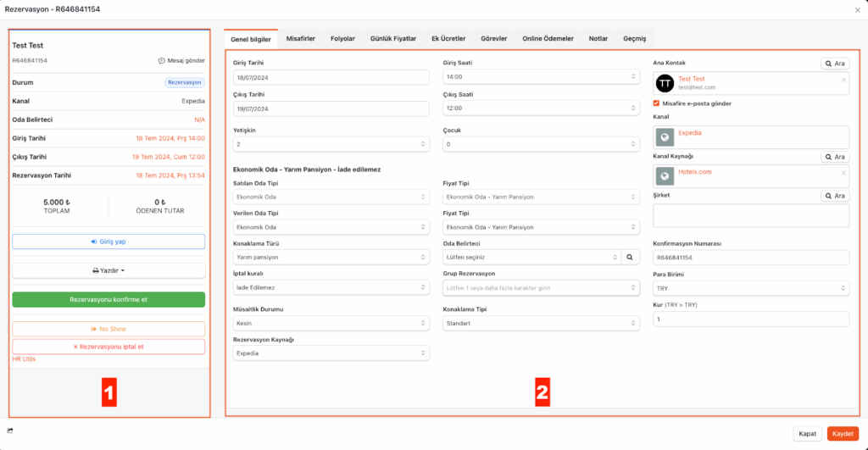The image size is (868, 450).
Task: Click the HR Utils link
Action: coord(24,359)
